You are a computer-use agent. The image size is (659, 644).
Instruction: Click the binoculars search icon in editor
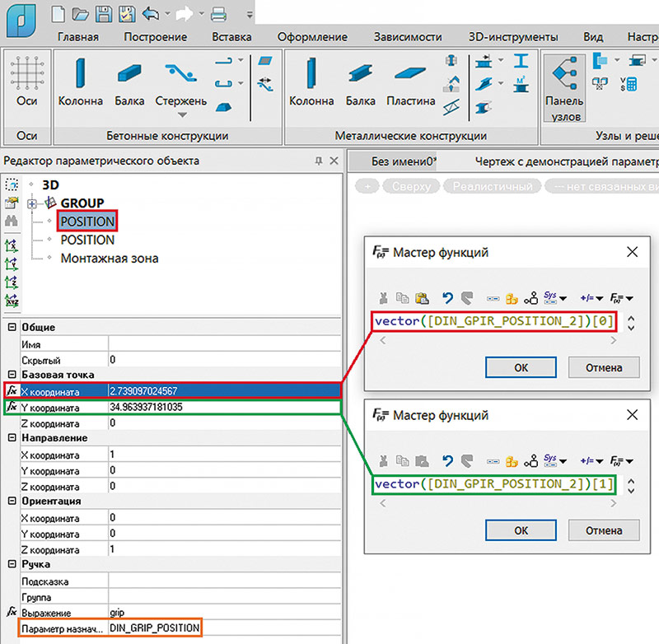(x=12, y=221)
